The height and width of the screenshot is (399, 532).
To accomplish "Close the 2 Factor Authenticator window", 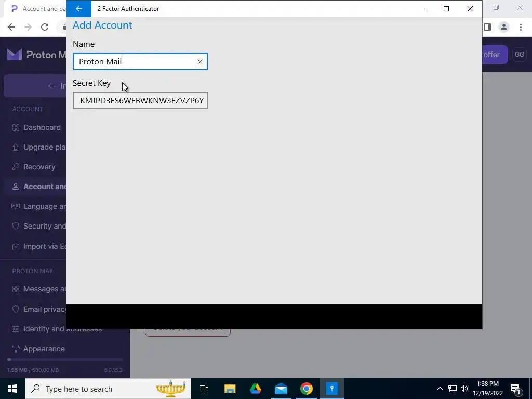I will [470, 9].
